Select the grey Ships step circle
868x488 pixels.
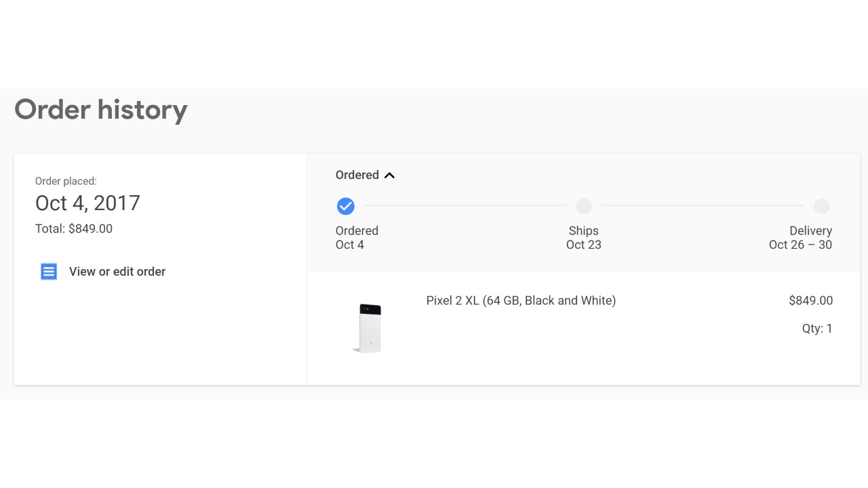tap(584, 206)
